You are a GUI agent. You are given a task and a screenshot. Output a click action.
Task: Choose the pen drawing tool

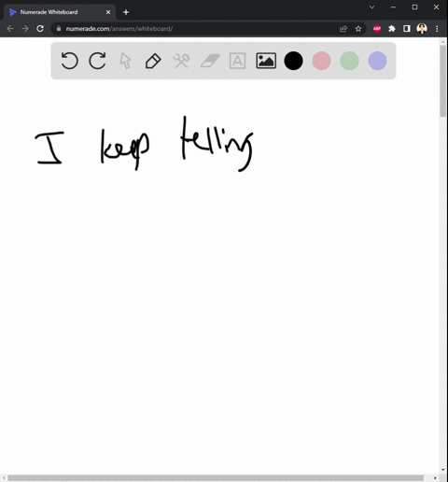pos(153,61)
